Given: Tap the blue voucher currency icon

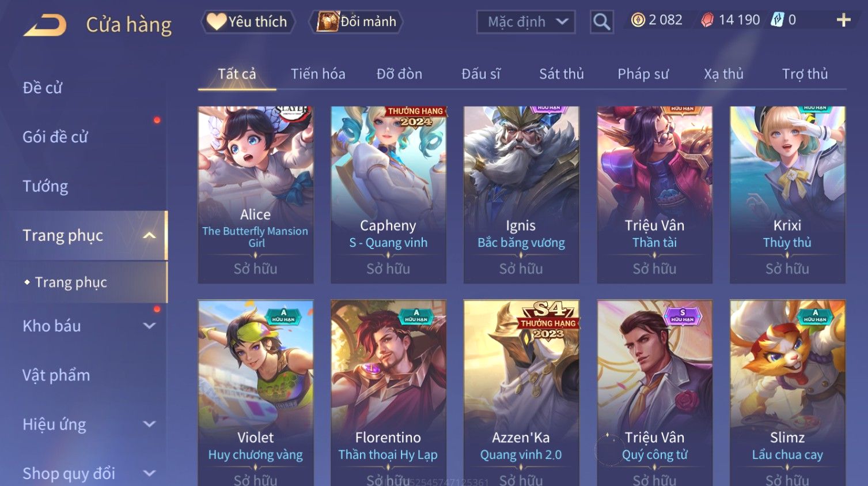Looking at the screenshot, I should click(x=778, y=20).
